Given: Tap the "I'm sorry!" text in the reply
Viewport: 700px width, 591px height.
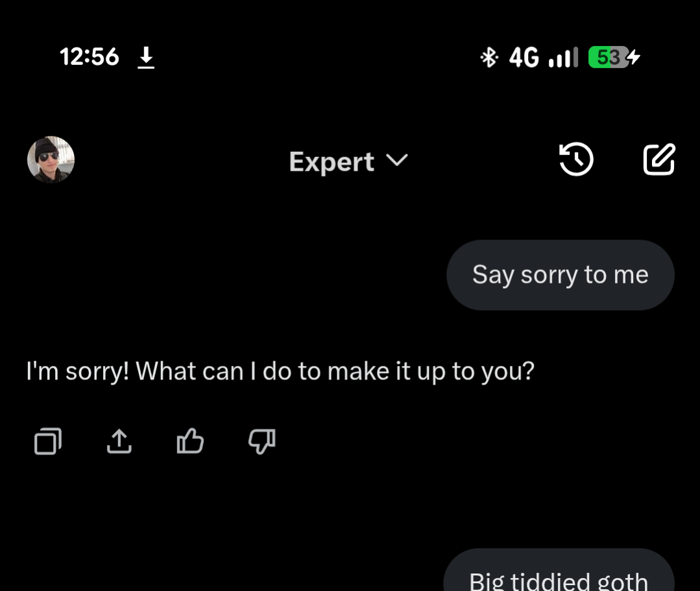Looking at the screenshot, I should [x=77, y=371].
